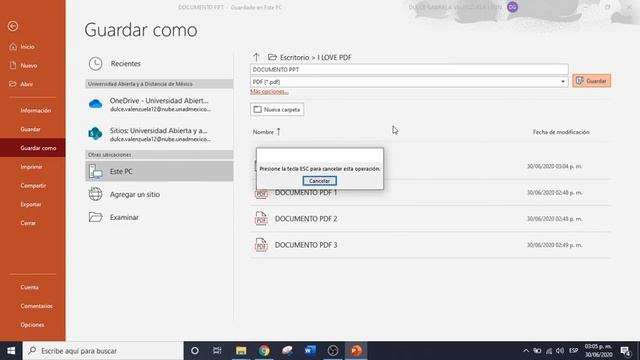Sort by Fecha de modificación column

[561, 132]
